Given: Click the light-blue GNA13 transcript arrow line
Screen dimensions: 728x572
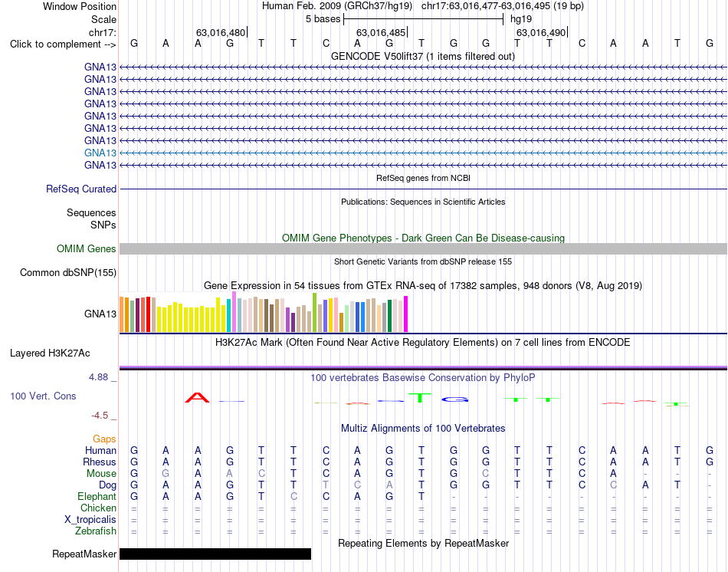Looking at the screenshot, I should point(423,153).
